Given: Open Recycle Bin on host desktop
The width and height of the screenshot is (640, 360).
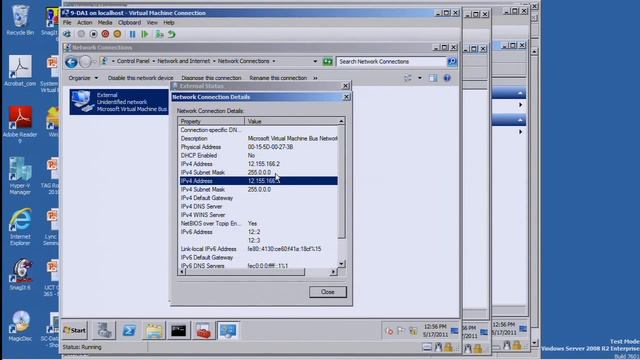Looking at the screenshot, I should [x=20, y=20].
